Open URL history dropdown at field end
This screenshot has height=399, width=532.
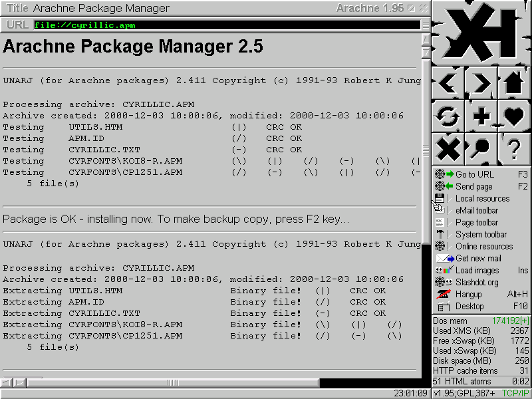coord(425,25)
